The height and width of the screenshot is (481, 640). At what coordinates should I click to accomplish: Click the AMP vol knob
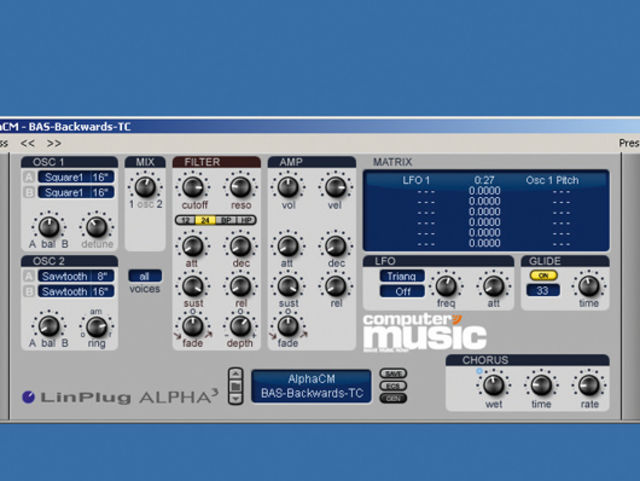(x=288, y=187)
